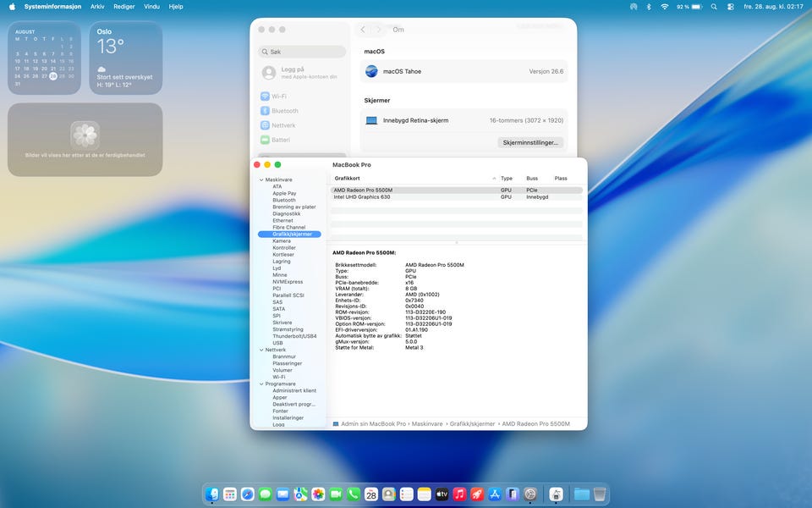The width and height of the screenshot is (812, 508).
Task: Click the Søk search field
Action: tap(302, 52)
